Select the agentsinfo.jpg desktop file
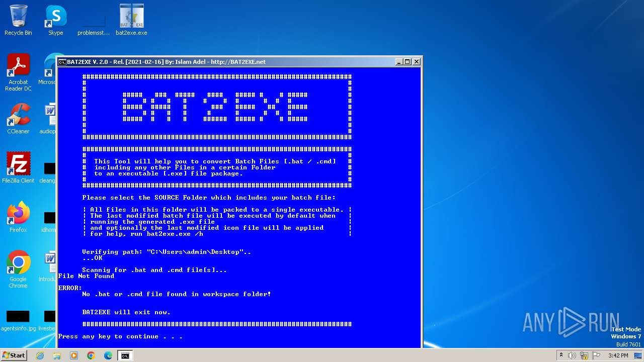Viewport: 644px width, 362px height. pyautogui.click(x=18, y=321)
